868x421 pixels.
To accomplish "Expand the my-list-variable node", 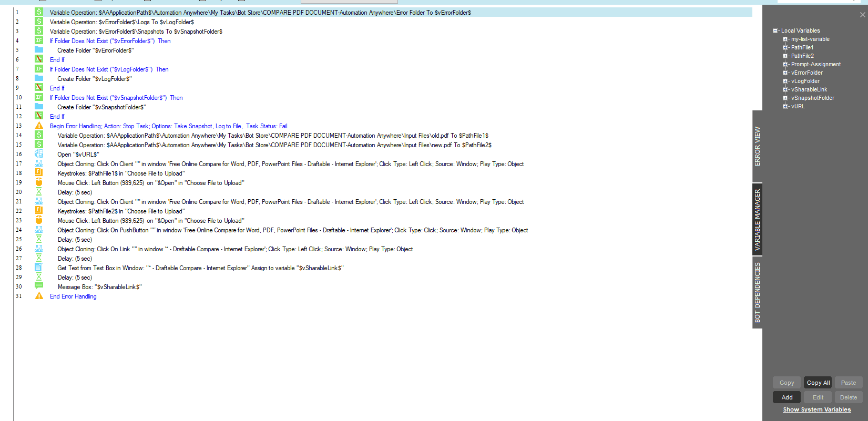I will pyautogui.click(x=785, y=39).
